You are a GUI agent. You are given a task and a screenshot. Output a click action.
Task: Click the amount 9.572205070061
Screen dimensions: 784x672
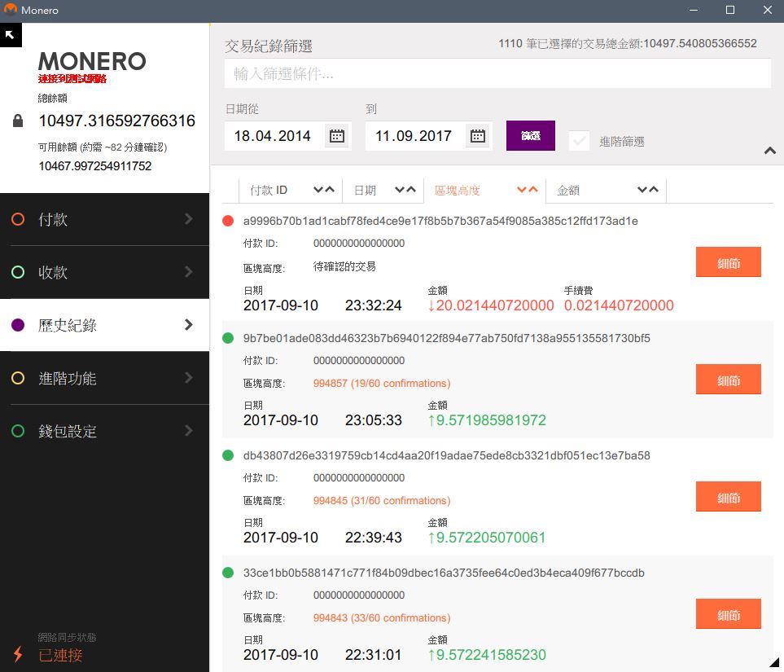(487, 538)
